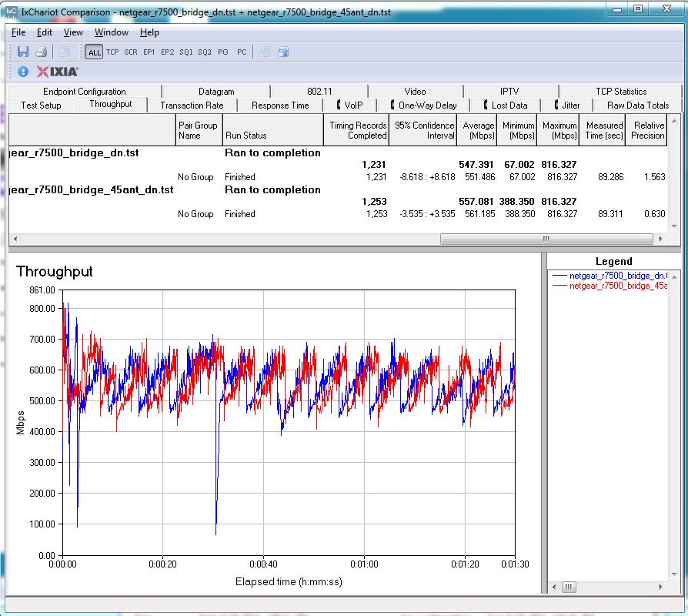
Task: Toggle the SCR filter button
Action: pos(131,52)
